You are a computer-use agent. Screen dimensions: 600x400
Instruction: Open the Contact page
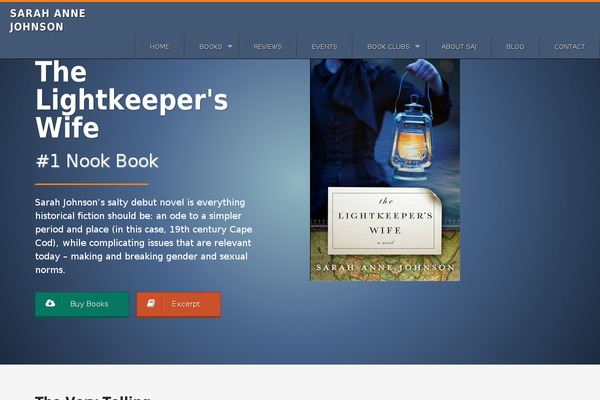coord(569,47)
